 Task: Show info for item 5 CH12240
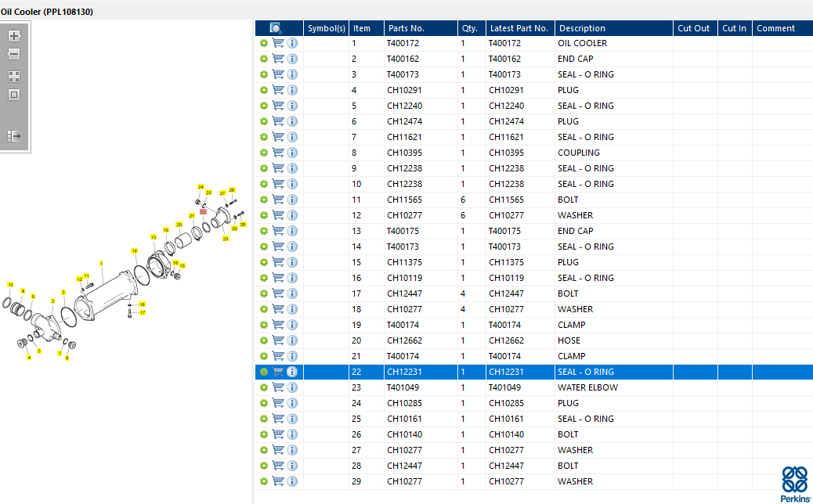tap(292, 106)
